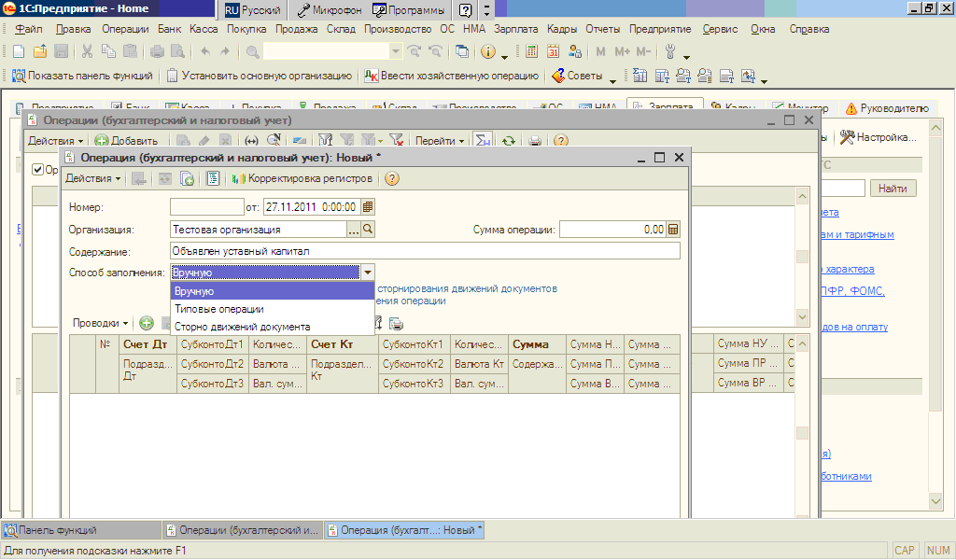Click the green Добавить button in Операции list
Viewport: 956px width, 560px height.
click(x=127, y=141)
